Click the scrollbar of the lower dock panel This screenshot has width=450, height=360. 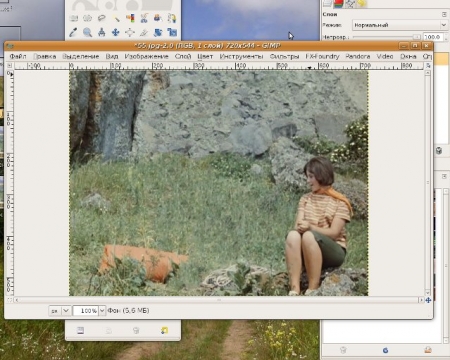[x=446, y=266]
